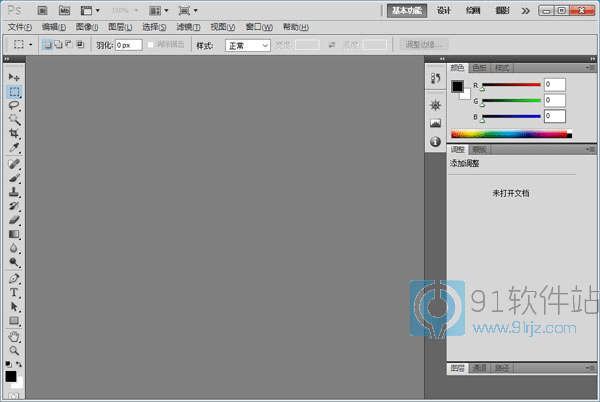600x402 pixels.
Task: Launch Bridge with the Br icon
Action: (42, 10)
